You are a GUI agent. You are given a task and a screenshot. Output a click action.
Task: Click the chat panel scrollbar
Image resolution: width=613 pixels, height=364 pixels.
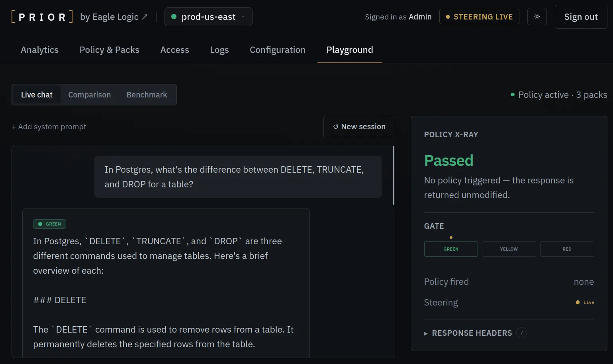(394, 175)
